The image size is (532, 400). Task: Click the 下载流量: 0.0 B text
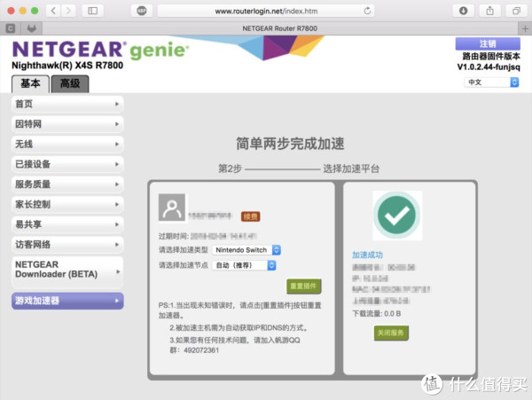(377, 313)
